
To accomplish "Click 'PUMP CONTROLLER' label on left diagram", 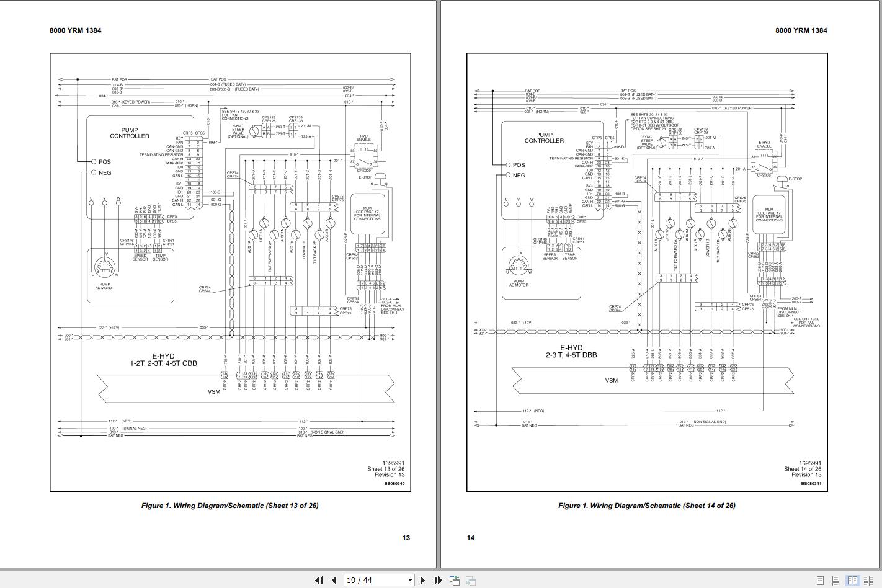I will pyautogui.click(x=130, y=133).
